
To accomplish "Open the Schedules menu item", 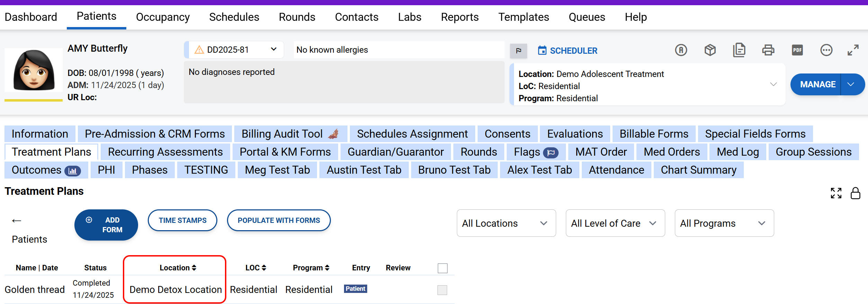I will pyautogui.click(x=234, y=17).
